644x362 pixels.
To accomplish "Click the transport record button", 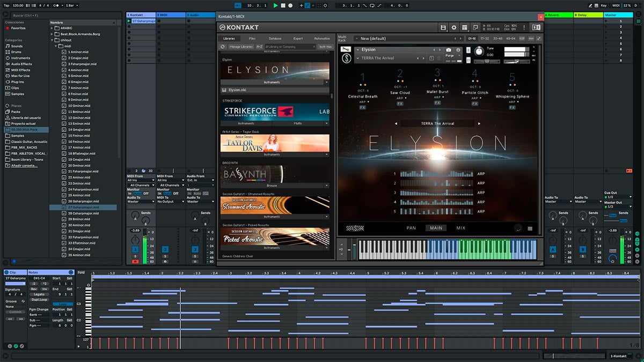I will coord(290,5).
